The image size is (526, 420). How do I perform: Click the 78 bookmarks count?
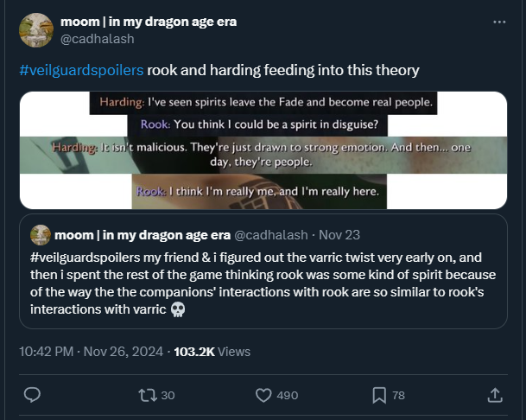click(x=398, y=395)
